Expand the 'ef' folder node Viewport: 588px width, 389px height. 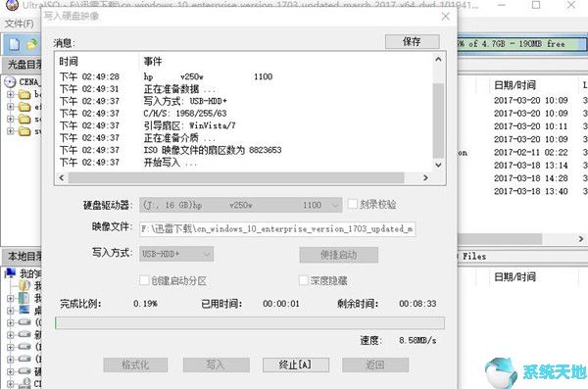tap(11, 107)
